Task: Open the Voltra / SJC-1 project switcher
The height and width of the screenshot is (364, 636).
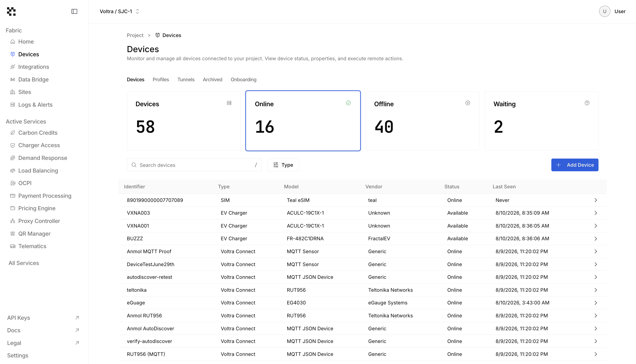Action: 119,11
